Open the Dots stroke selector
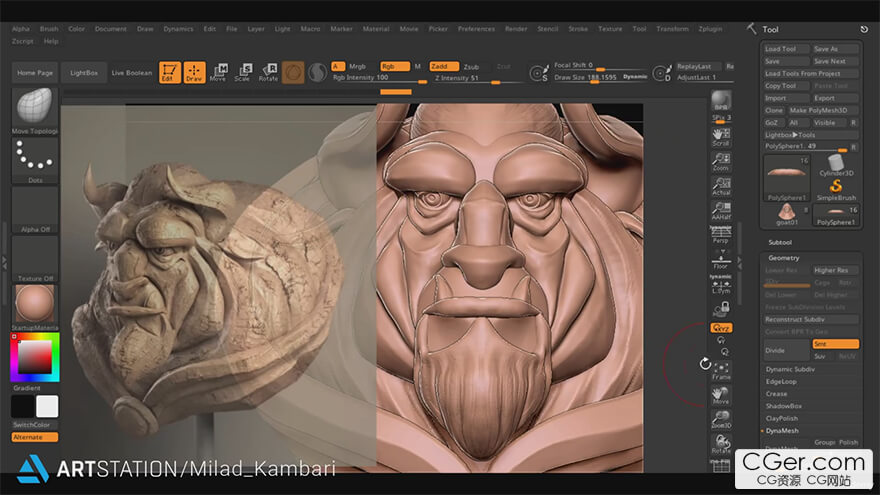Viewport: 880px width, 495px height. [35, 161]
